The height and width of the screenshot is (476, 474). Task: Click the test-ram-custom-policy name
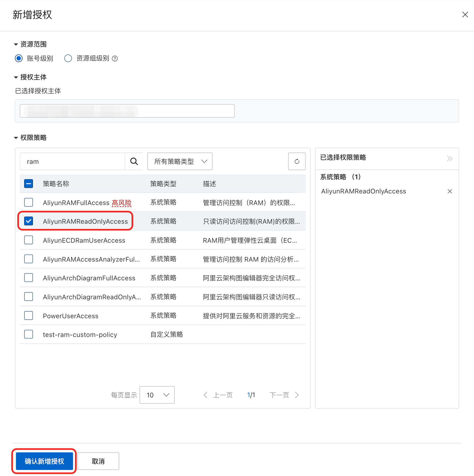pos(80,335)
